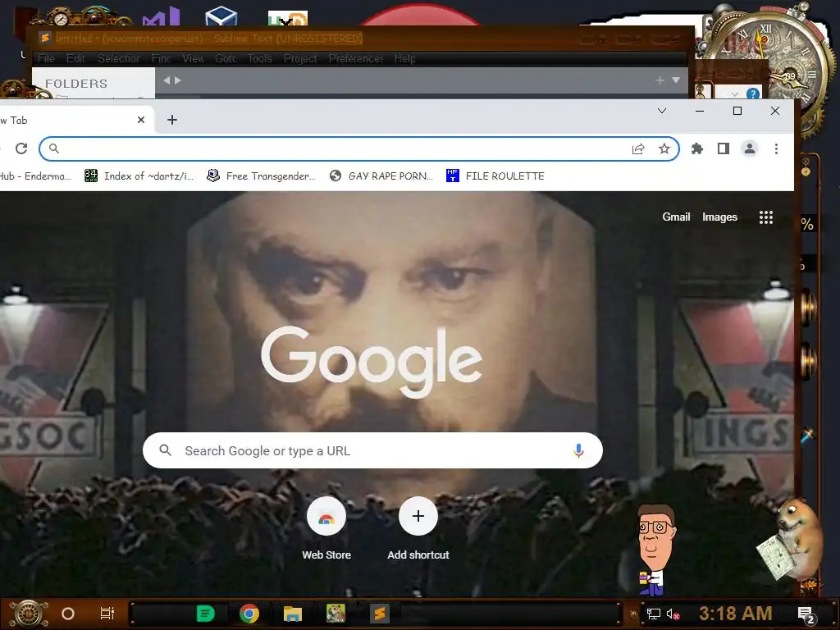This screenshot has height=630, width=840.
Task: Expand Sublime Text tab list dropdown
Action: 676,80
